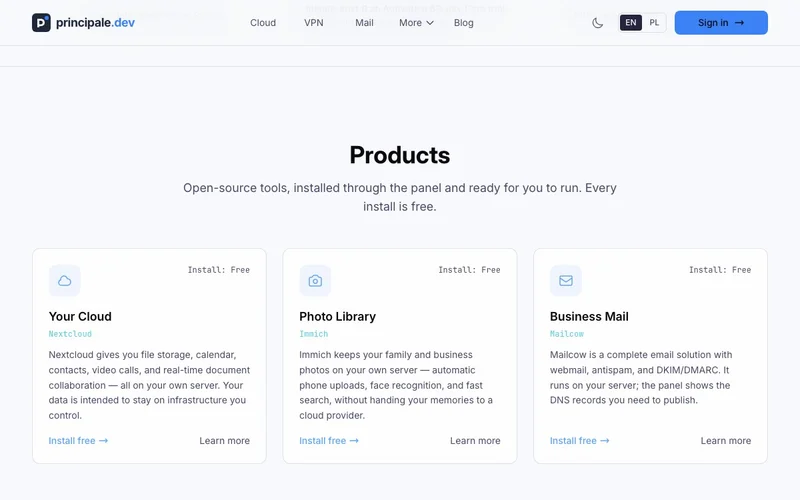The height and width of the screenshot is (500, 800).
Task: Click the envelope icon in Business Mail card
Action: [x=566, y=281]
